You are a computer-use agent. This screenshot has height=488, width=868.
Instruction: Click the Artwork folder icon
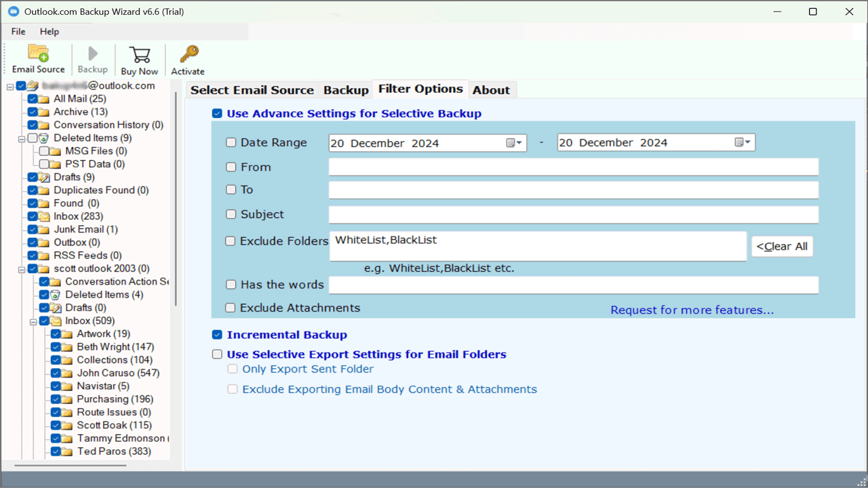(67, 334)
